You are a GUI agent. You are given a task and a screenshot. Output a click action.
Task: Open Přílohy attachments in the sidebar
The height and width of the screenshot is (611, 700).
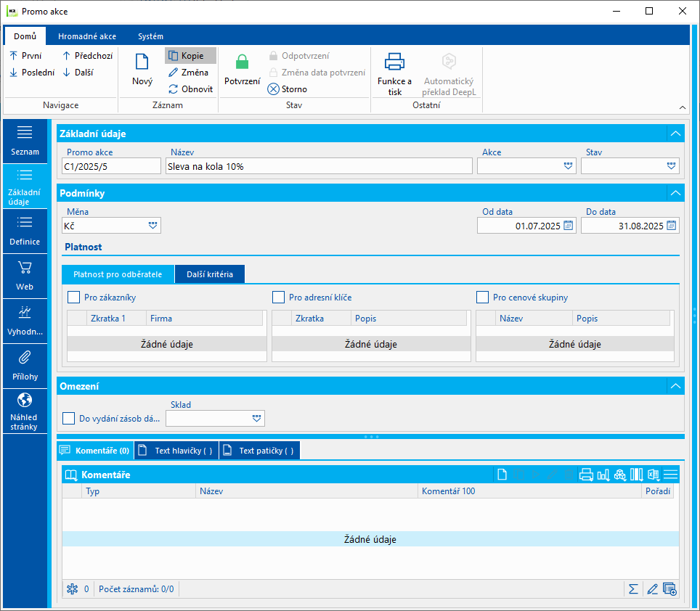pos(25,365)
